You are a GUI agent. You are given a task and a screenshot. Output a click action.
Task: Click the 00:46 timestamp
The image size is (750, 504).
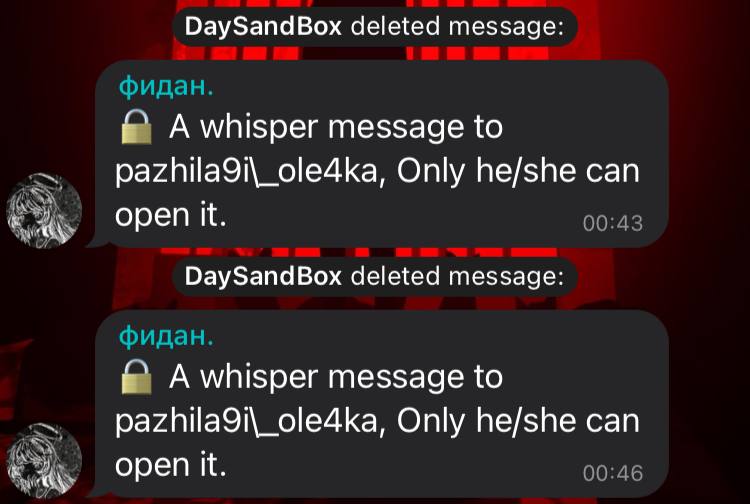tap(613, 473)
